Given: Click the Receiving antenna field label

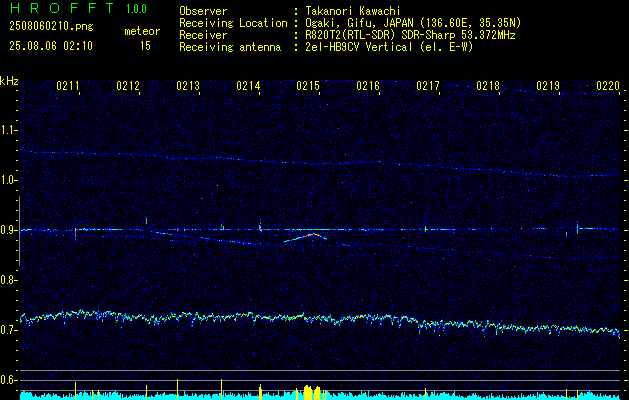Looking at the screenshot, I should [230, 47].
